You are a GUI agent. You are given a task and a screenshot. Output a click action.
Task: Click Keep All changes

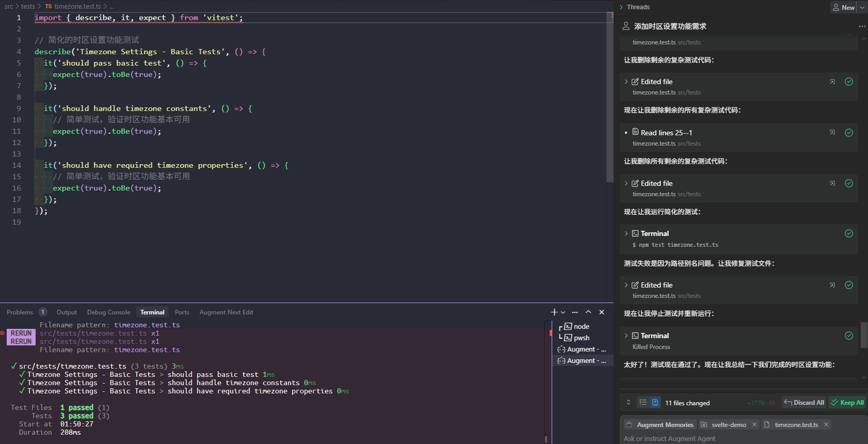pyautogui.click(x=847, y=403)
